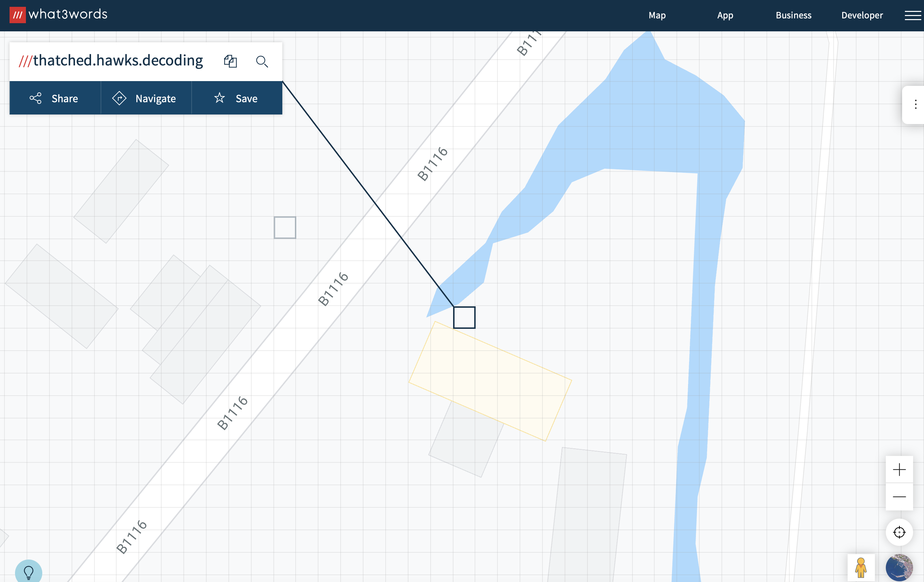The height and width of the screenshot is (582, 924).
Task: Click the what3words wordmark text
Action: tap(68, 15)
